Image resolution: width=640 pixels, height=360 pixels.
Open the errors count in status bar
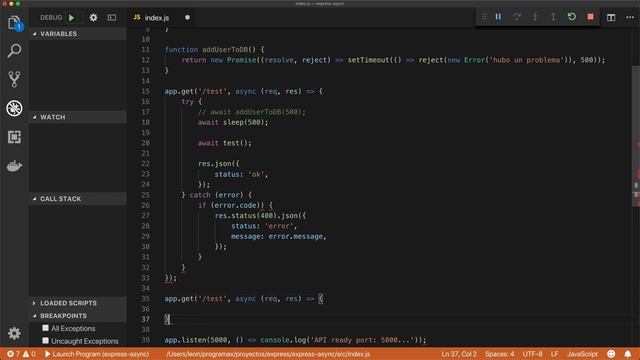click(x=13, y=354)
